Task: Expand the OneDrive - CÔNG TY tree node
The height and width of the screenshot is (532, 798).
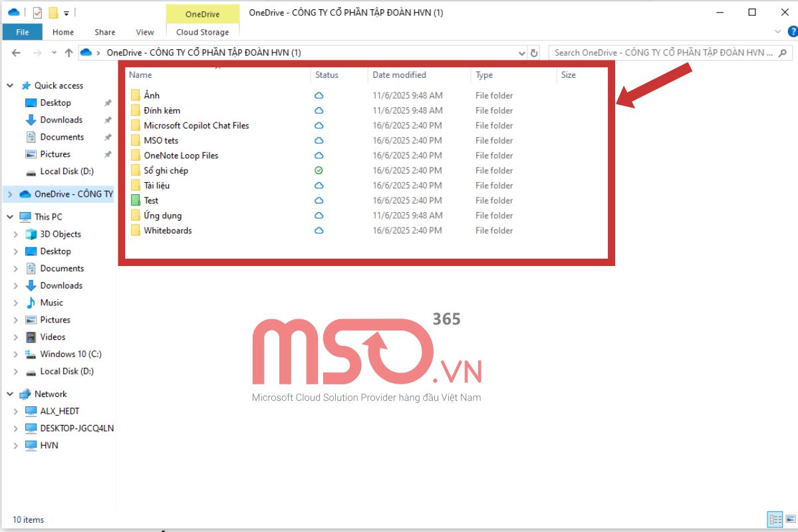Action: 10,194
